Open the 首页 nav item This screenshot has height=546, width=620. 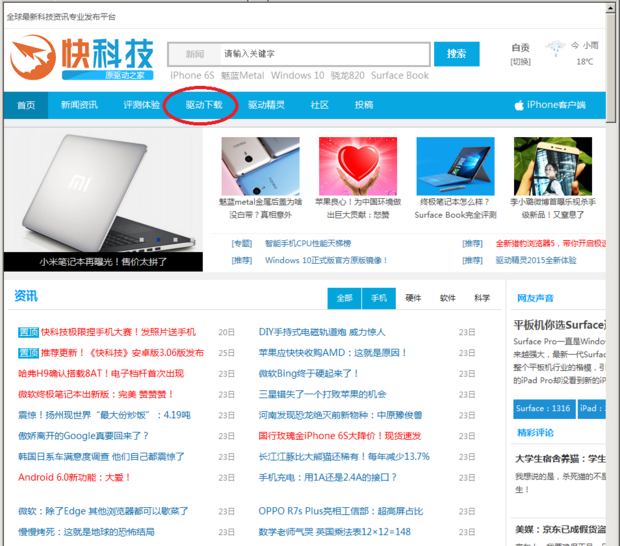click(x=26, y=105)
